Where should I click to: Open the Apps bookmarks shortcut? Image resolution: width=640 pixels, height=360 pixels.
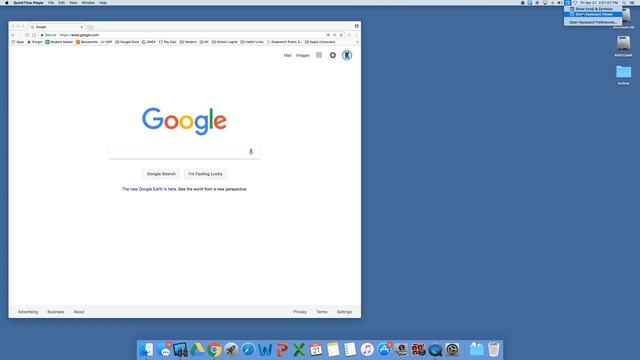coord(18,42)
